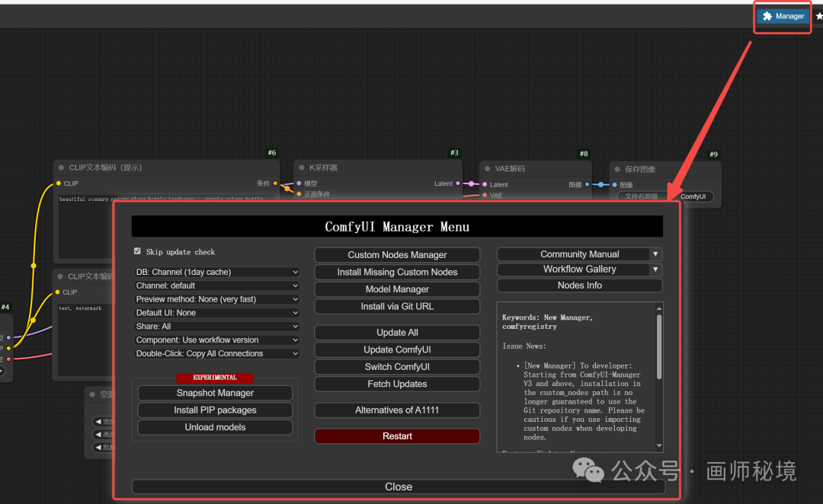Screen dimensions: 823x504
Task: Click collapse dot on VAE解码 node
Action: [x=488, y=169]
